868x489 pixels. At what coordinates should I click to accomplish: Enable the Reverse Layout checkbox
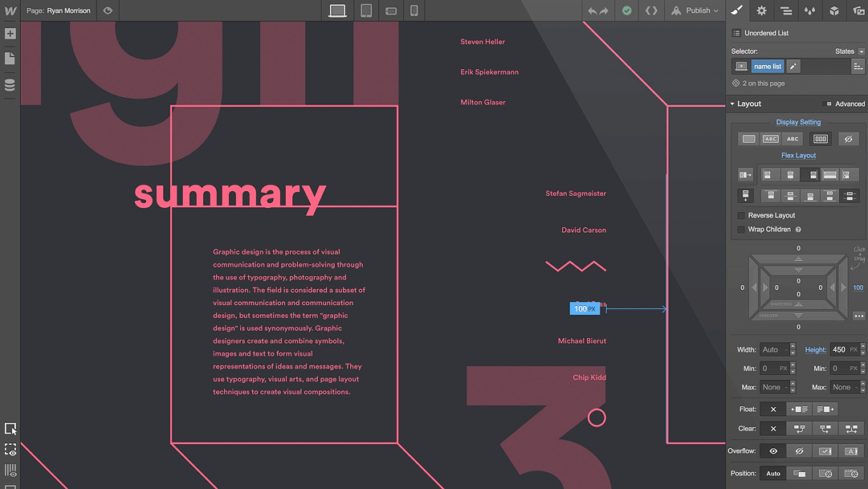[740, 215]
